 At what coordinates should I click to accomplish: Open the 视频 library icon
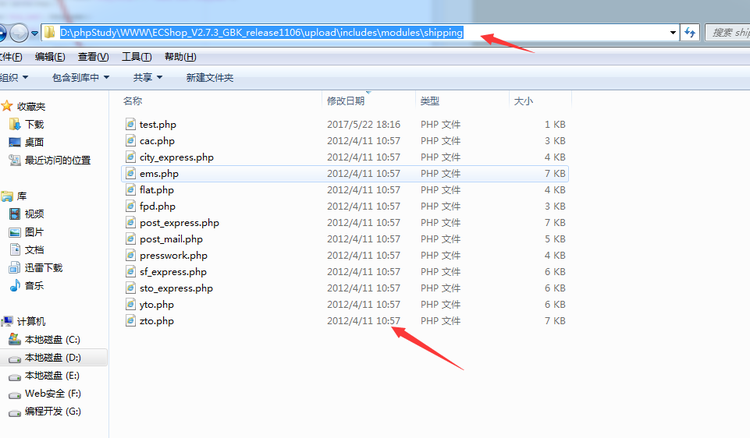[x=15, y=214]
